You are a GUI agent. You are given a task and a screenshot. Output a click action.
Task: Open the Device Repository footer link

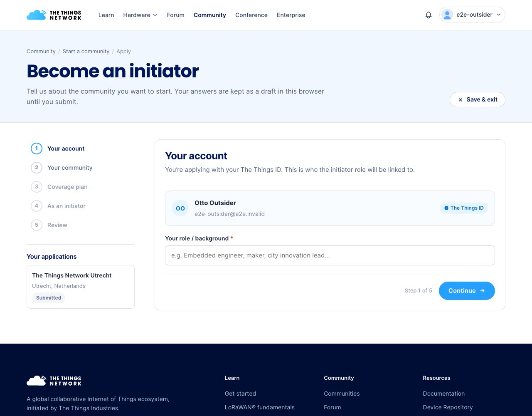448,407
